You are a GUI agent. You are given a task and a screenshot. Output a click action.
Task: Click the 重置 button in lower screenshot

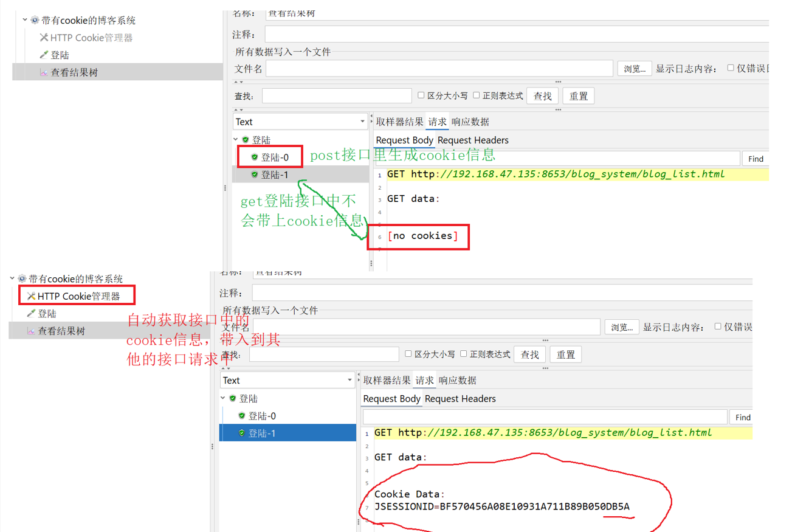tap(566, 354)
